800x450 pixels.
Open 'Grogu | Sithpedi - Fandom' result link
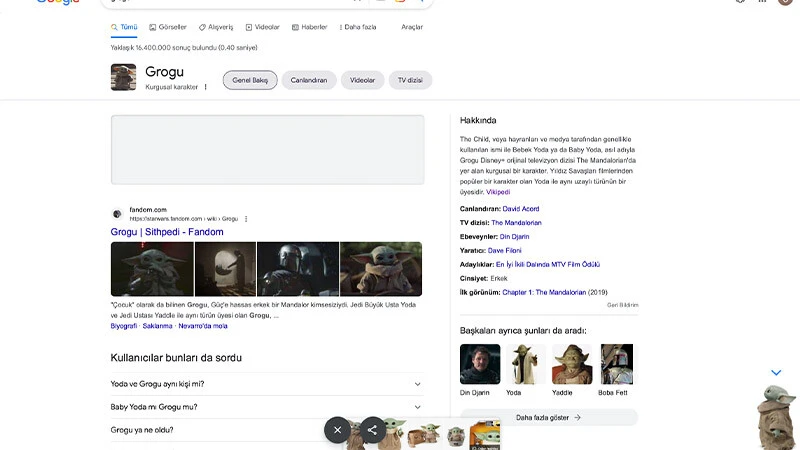point(167,232)
